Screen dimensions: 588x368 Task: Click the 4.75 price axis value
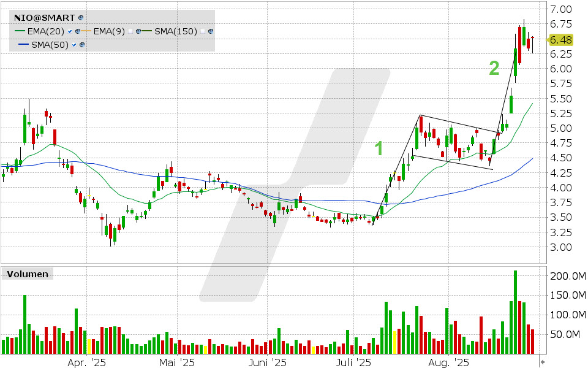tap(561, 143)
